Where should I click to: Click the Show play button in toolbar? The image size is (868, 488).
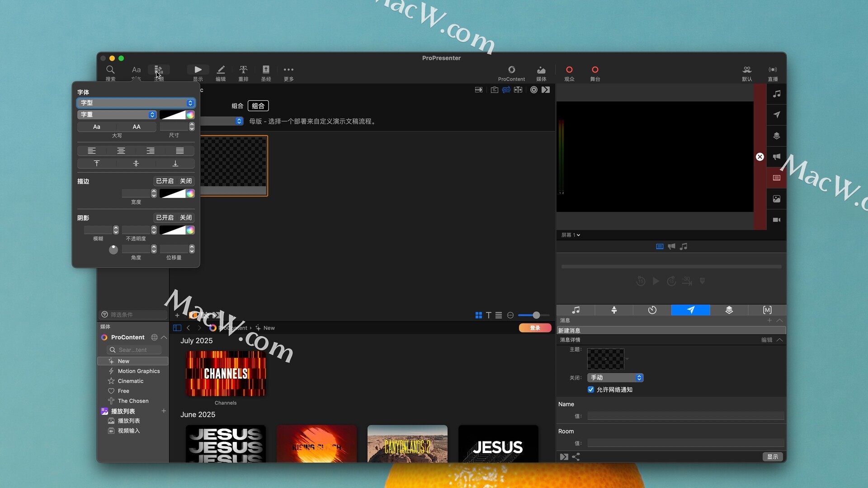(198, 72)
